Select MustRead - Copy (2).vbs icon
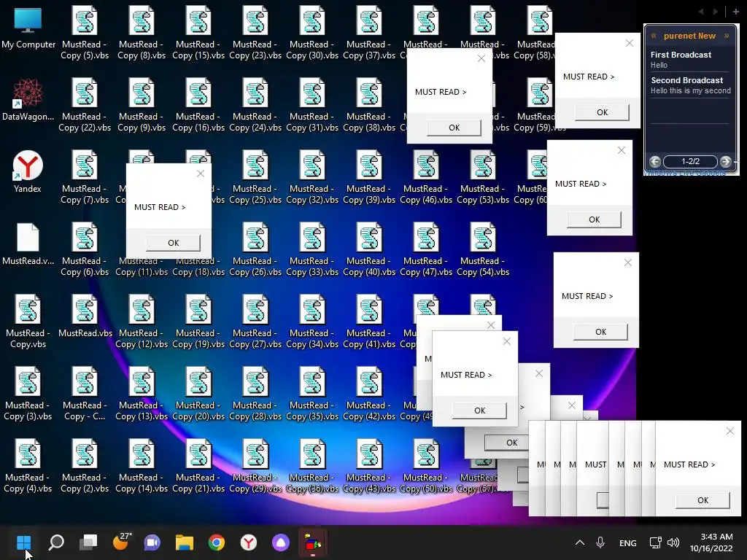This screenshot has width=747, height=560. [85, 466]
